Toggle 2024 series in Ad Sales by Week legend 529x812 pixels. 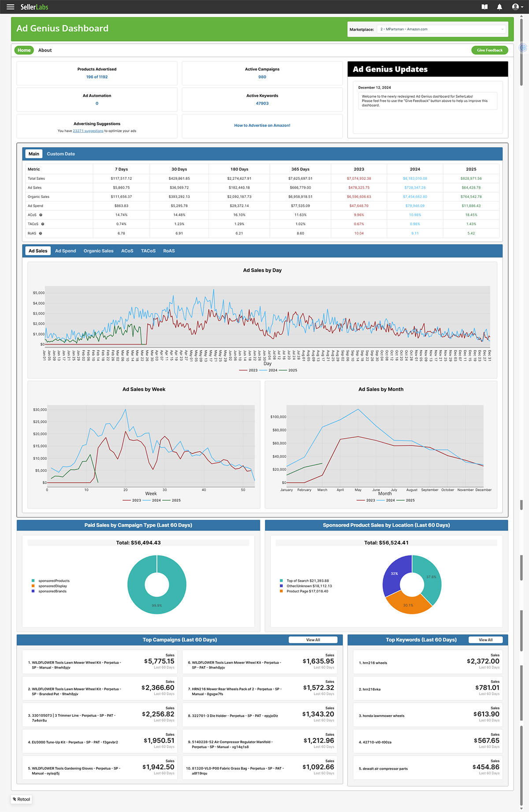[x=152, y=500]
